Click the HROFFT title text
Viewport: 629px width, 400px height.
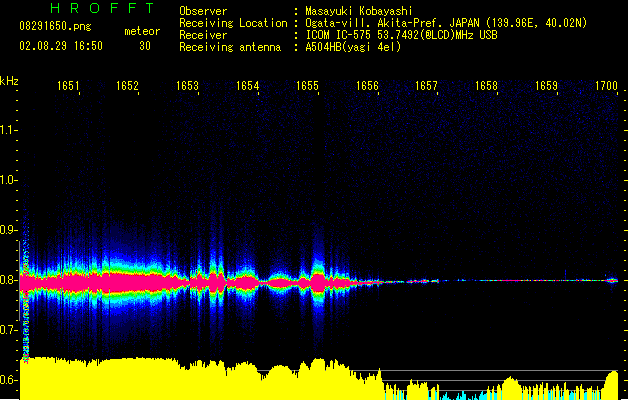pos(102,8)
